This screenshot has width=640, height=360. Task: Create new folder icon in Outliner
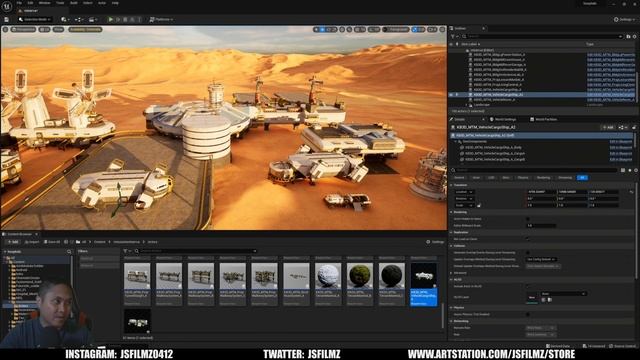628,36
